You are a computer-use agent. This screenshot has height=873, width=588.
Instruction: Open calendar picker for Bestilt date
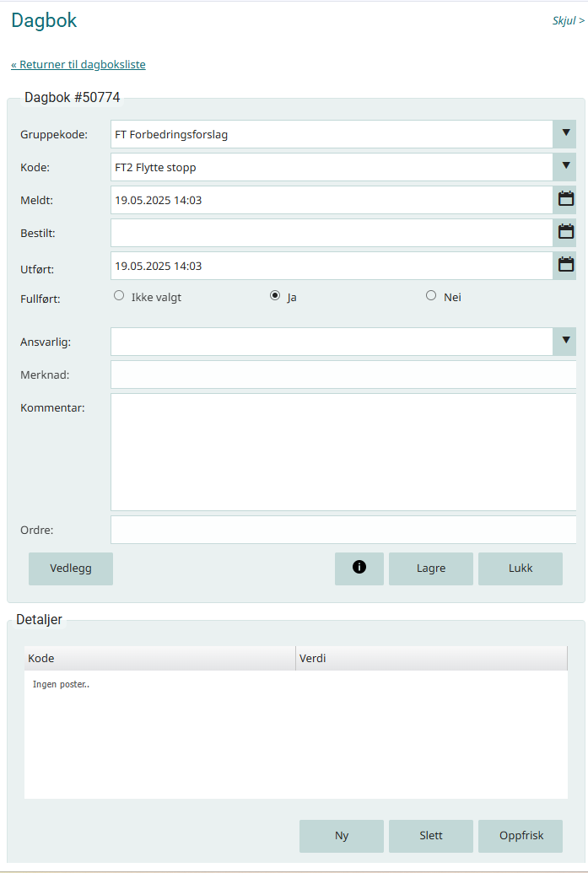pyautogui.click(x=566, y=233)
